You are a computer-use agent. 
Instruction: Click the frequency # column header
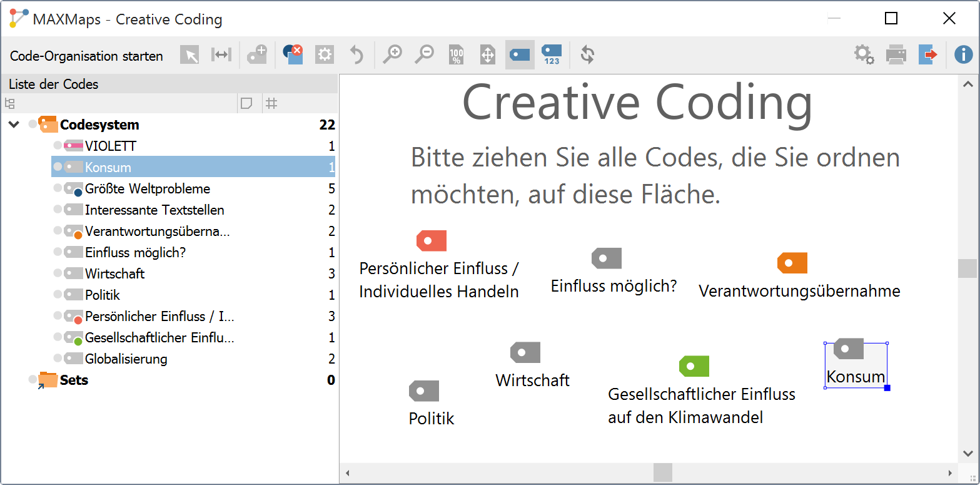[x=271, y=103]
